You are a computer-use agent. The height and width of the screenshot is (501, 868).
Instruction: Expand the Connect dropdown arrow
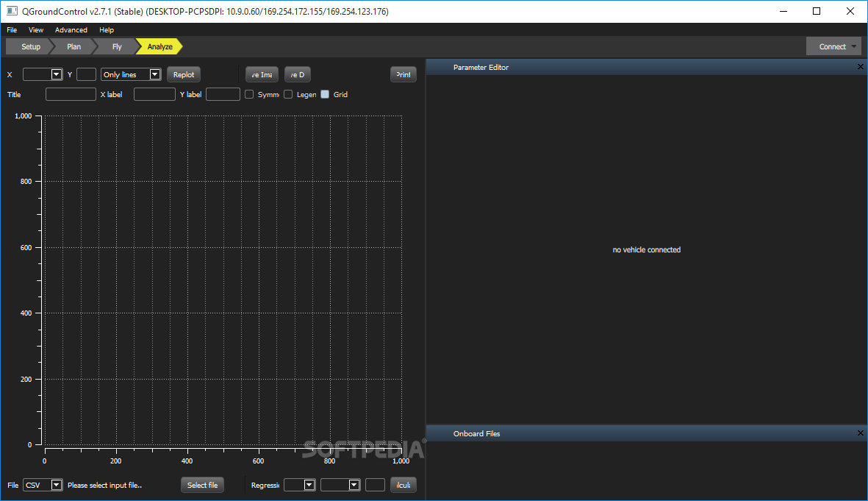click(853, 46)
